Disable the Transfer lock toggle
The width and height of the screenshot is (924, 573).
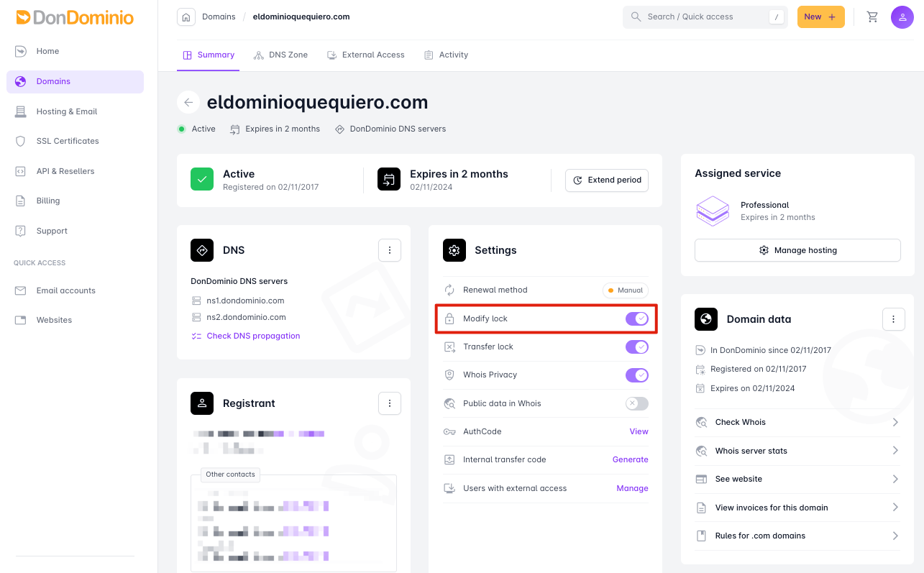(637, 347)
